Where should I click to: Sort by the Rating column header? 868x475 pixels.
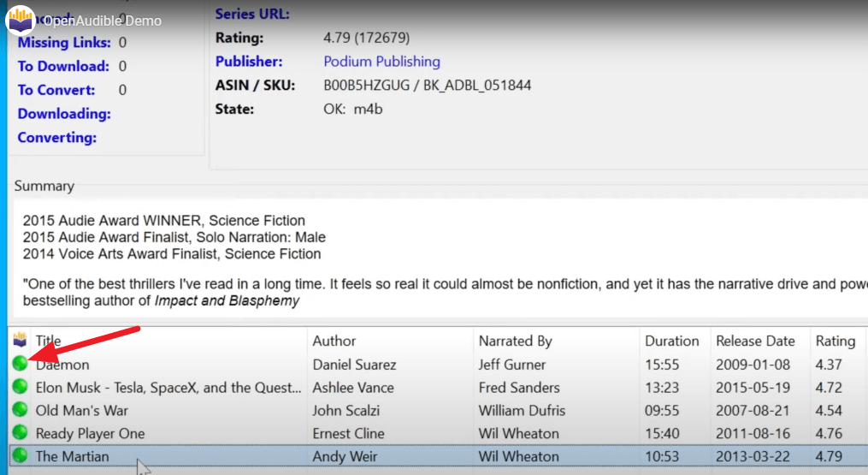836,341
